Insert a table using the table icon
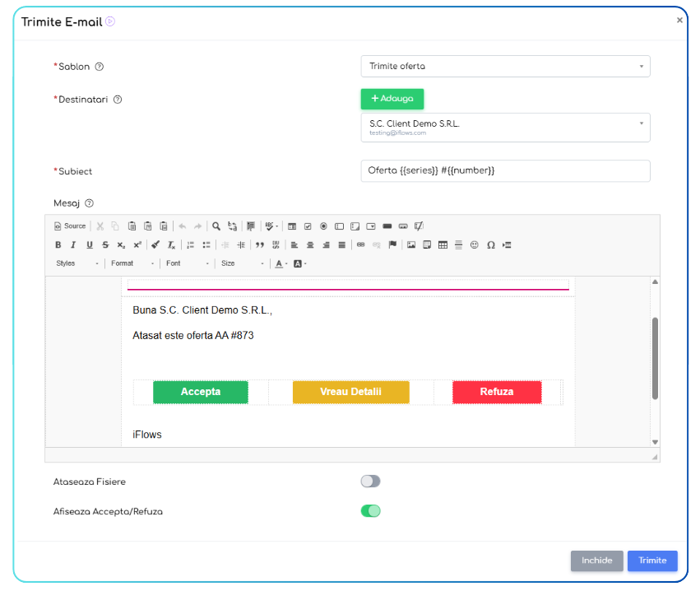The width and height of the screenshot is (700, 591). click(x=443, y=245)
